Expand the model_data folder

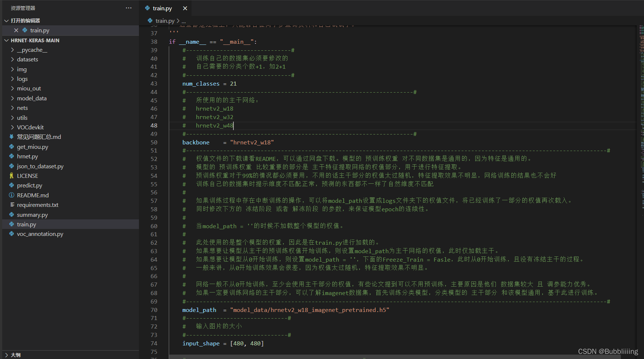click(x=12, y=98)
